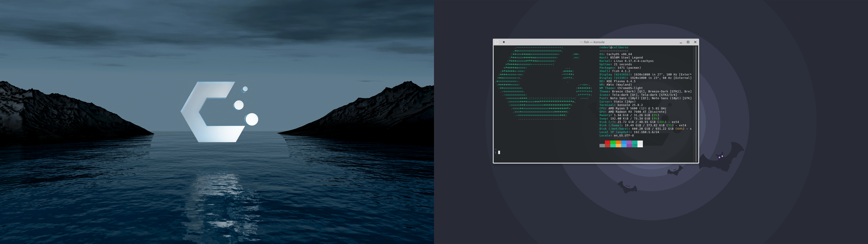
Task: Click the redevl@caliberos header text
Action: 614,47
